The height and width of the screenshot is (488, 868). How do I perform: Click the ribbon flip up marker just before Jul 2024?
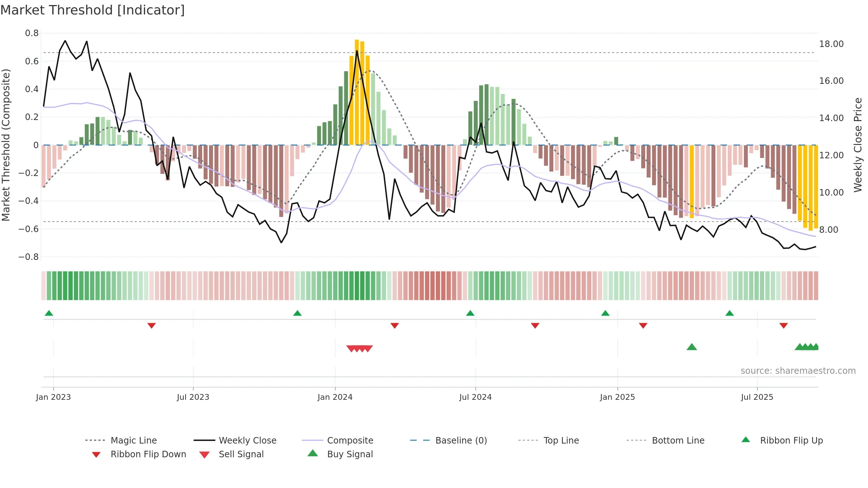[x=470, y=313]
